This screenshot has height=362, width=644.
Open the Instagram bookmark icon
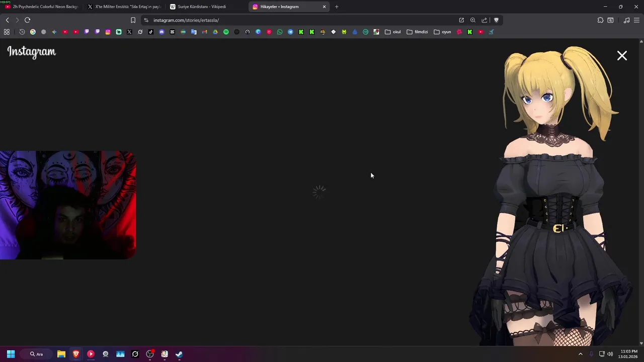point(108,32)
